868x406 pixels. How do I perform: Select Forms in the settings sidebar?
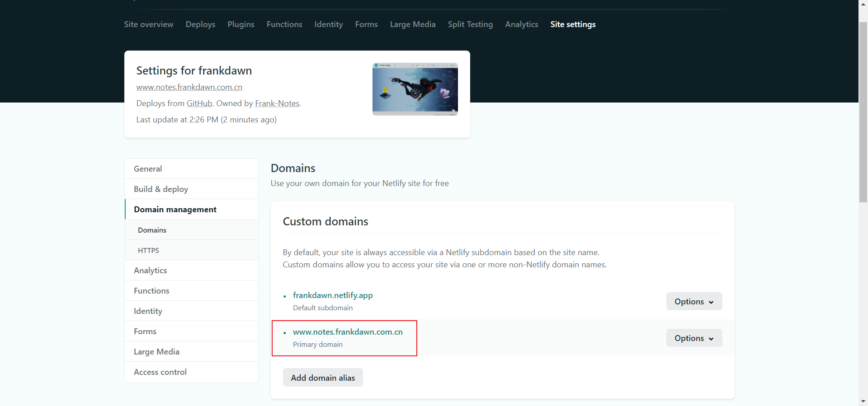(x=192, y=331)
